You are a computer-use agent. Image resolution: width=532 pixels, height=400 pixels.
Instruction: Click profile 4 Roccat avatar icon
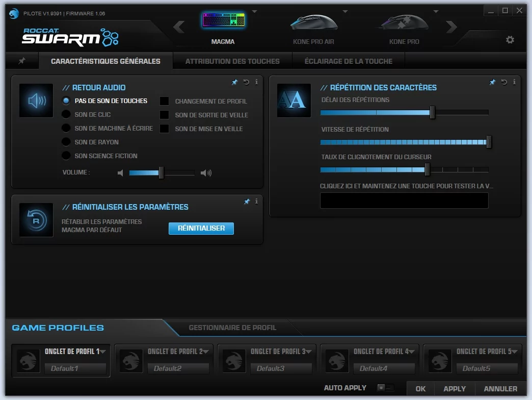pyautogui.click(x=337, y=361)
